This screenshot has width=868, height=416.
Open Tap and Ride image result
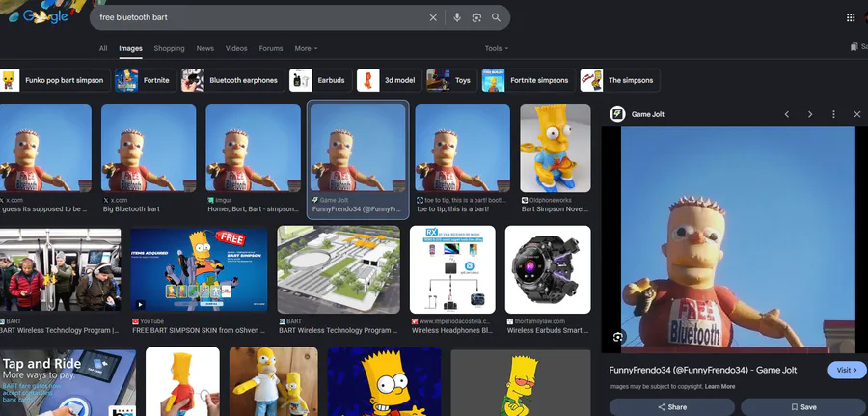[68, 381]
